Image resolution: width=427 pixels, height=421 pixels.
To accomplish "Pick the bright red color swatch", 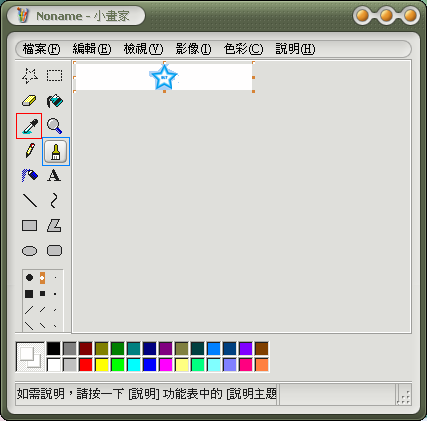I will [x=86, y=365].
